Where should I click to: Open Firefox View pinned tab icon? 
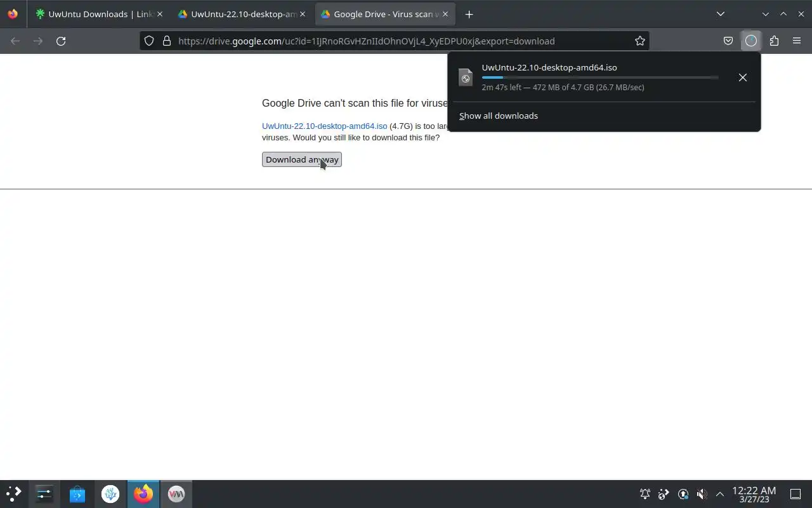point(13,14)
